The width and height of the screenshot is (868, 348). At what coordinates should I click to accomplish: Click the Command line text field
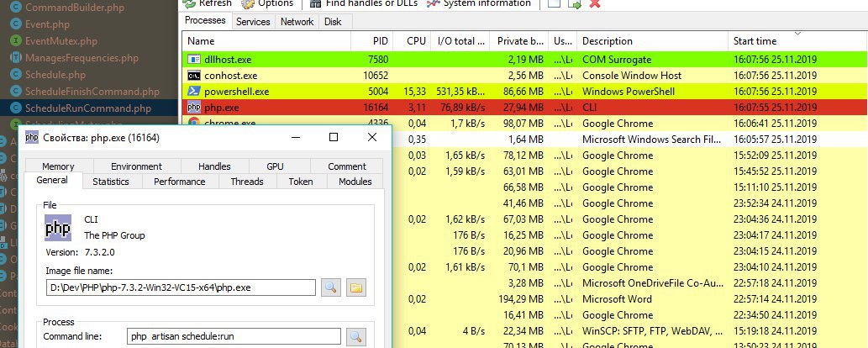pos(234,336)
